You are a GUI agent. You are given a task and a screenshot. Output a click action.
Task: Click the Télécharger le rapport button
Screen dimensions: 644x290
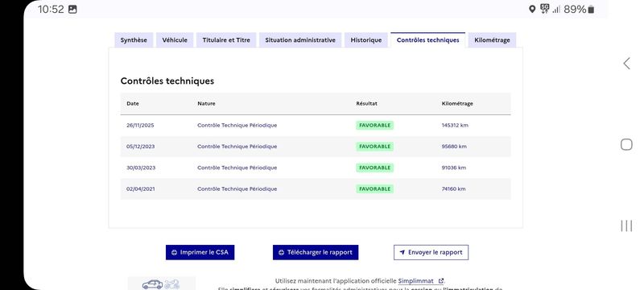316,253
